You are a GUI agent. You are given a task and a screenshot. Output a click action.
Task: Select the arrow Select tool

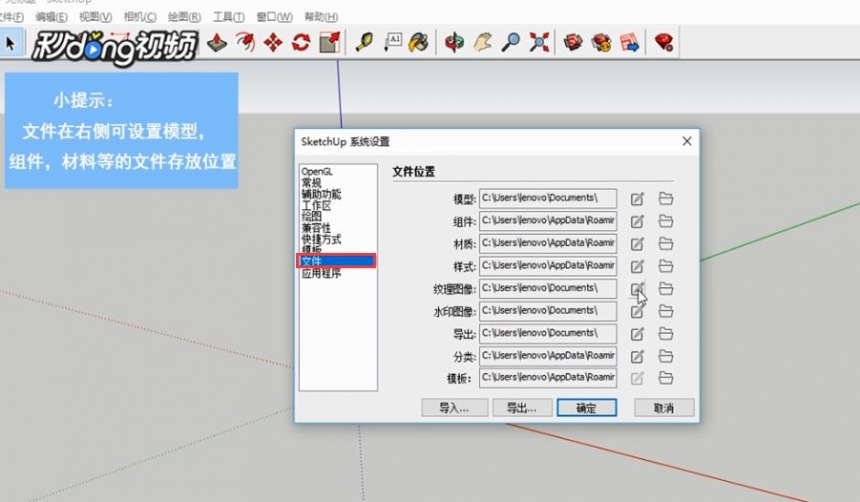(10, 42)
